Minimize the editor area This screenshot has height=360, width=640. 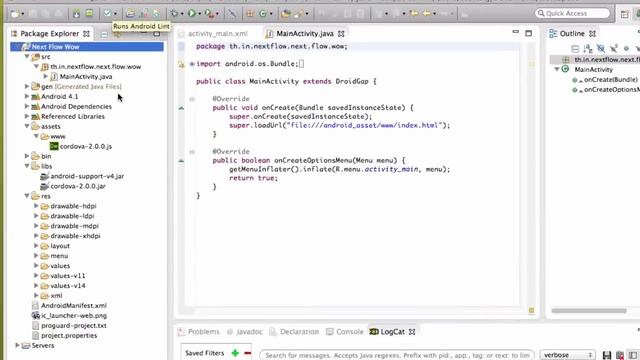516,32
